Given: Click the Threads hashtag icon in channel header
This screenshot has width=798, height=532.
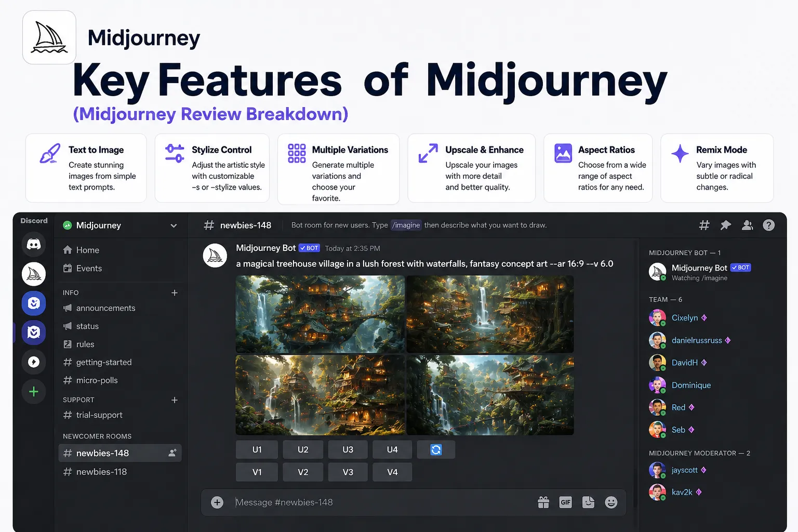Looking at the screenshot, I should (x=704, y=225).
